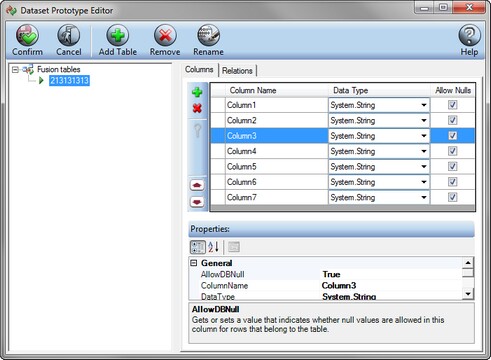The image size is (491, 360).
Task: Open Data Type dropdown for Column7
Action: 424,197
